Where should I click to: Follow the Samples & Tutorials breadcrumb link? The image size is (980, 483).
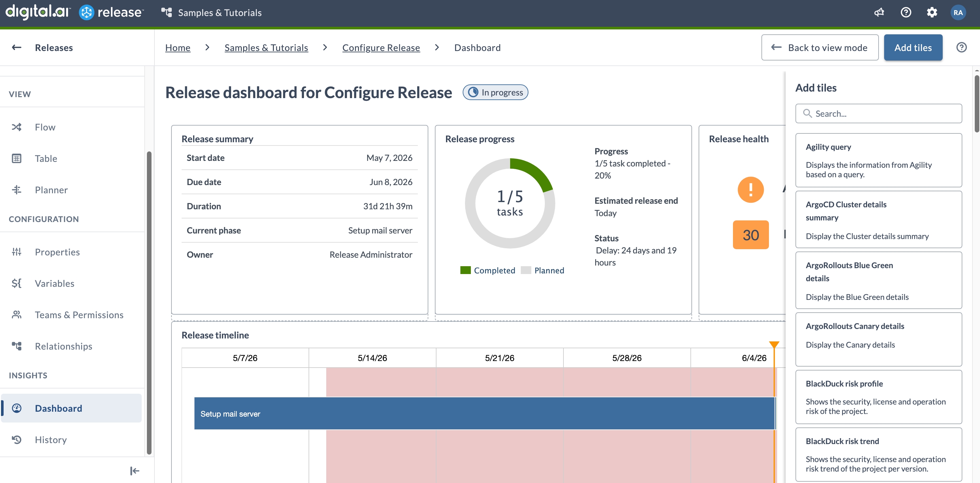266,47
